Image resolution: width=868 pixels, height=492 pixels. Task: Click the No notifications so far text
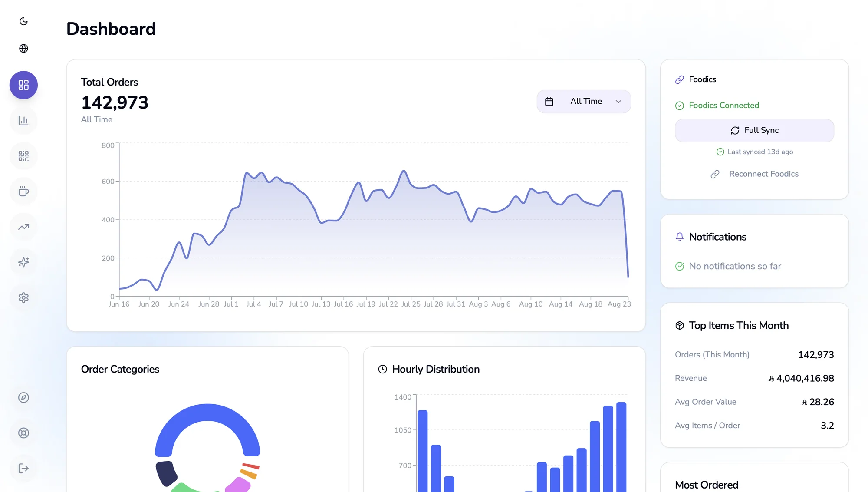tap(735, 266)
